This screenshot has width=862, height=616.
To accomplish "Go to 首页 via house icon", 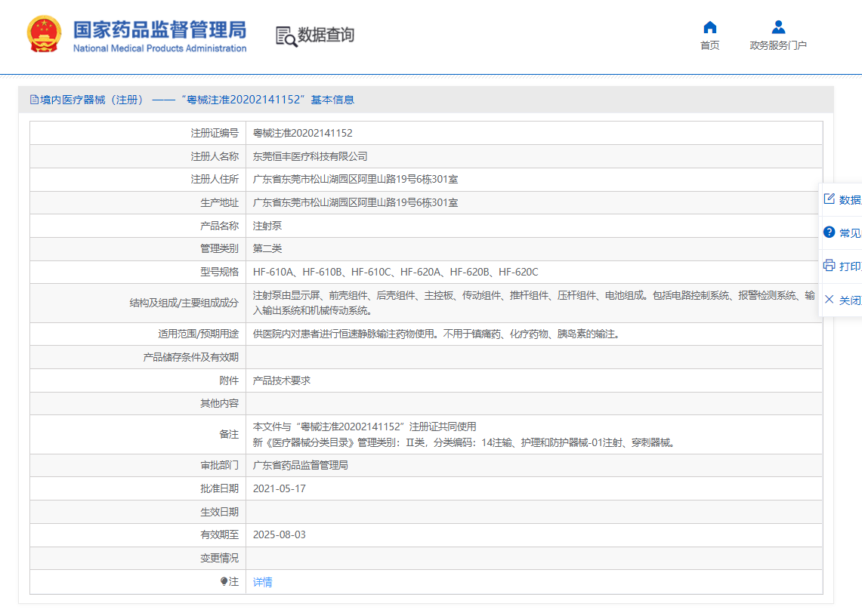I will click(x=709, y=27).
